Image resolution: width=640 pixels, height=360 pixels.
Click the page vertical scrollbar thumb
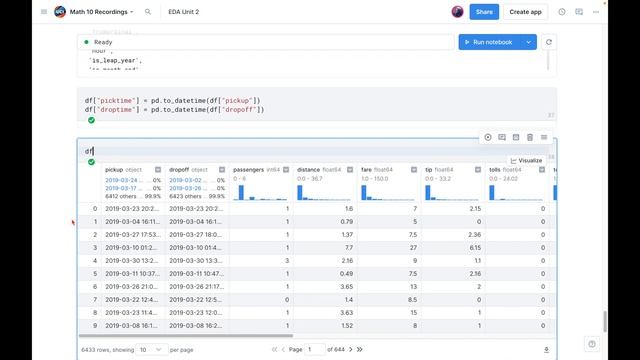[604, 321]
